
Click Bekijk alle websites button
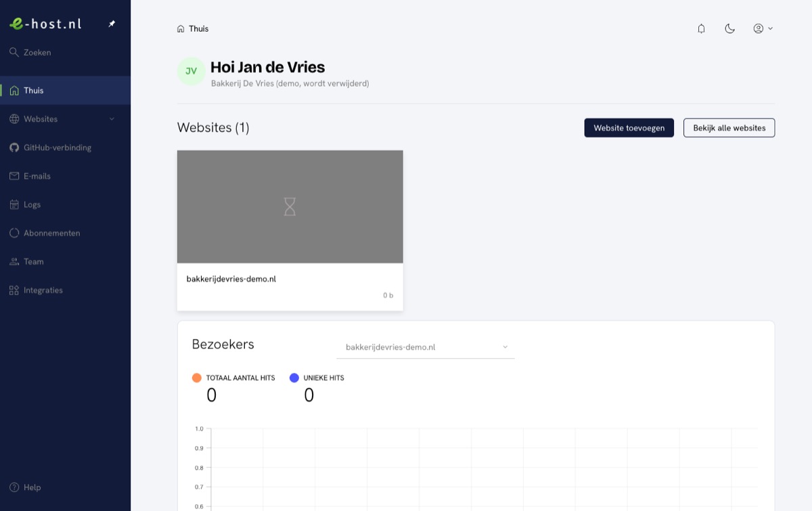point(729,128)
